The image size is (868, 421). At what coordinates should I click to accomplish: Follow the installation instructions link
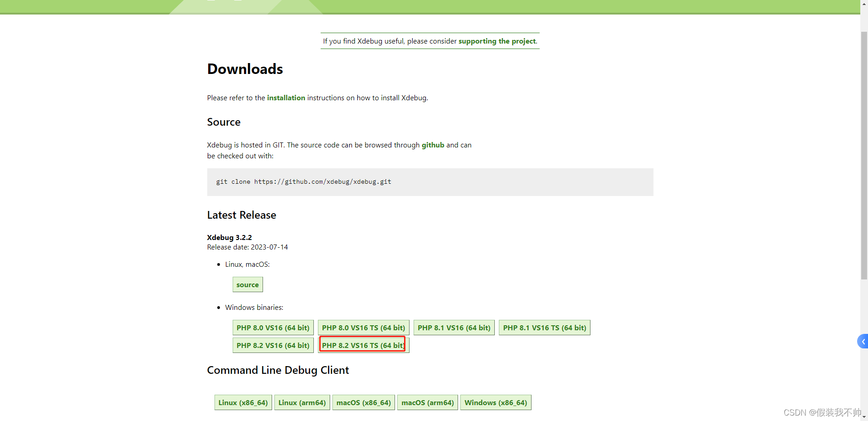tap(286, 98)
